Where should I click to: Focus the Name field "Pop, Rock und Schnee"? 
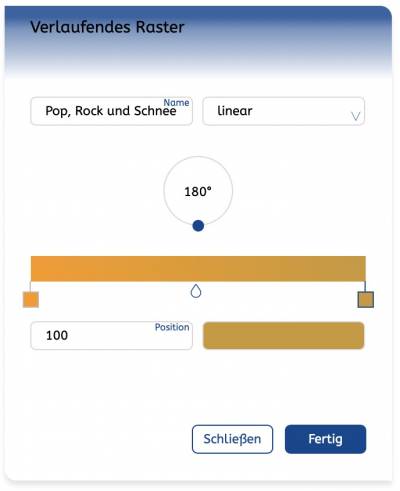click(111, 111)
